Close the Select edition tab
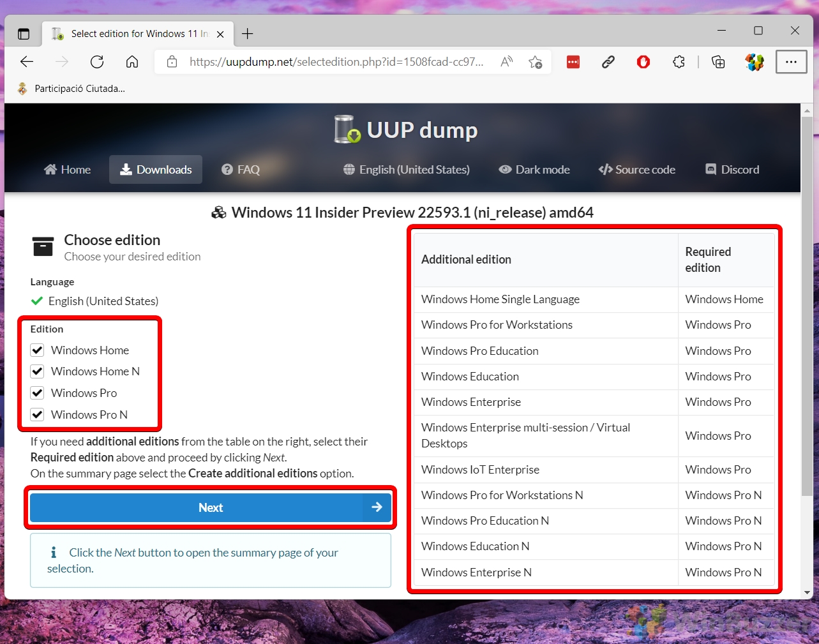 [220, 34]
